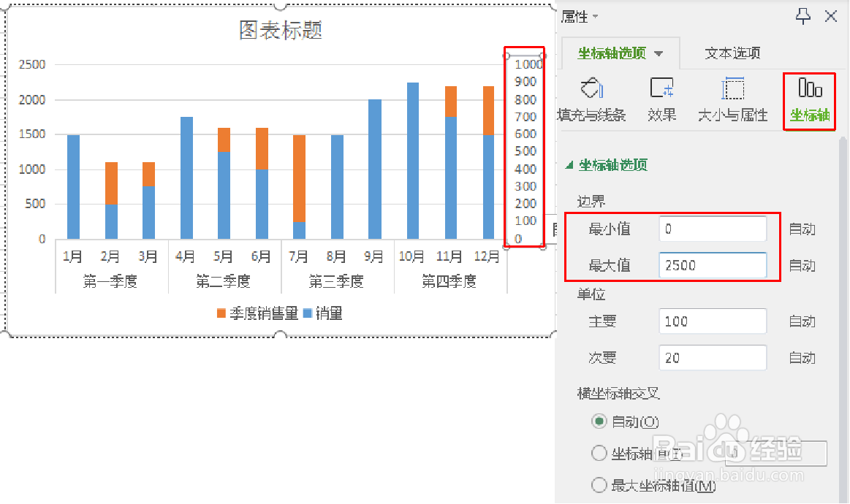
Task: Click the 最小值 input field
Action: (713, 229)
